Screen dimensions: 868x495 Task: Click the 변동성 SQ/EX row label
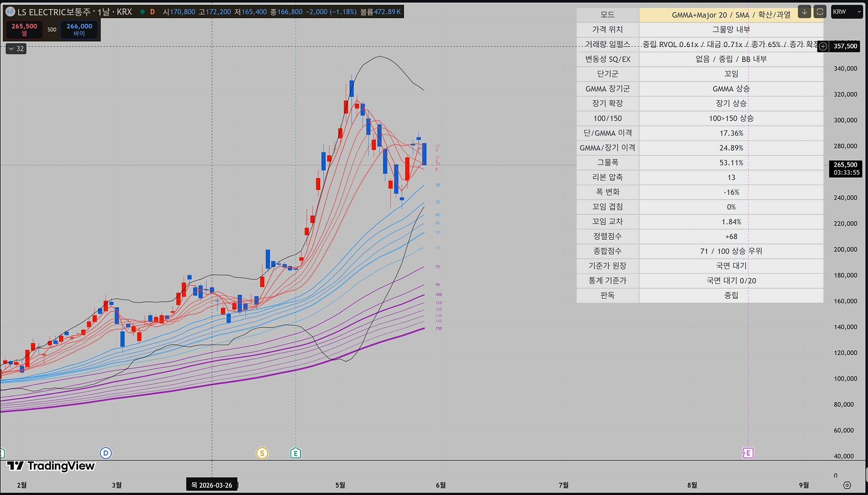608,59
